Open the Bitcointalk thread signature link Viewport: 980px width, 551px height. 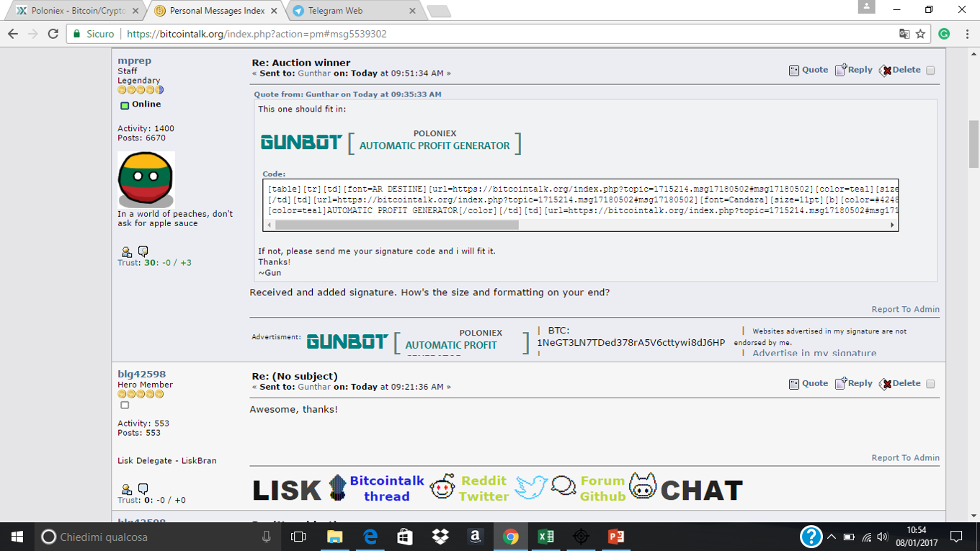point(387,488)
